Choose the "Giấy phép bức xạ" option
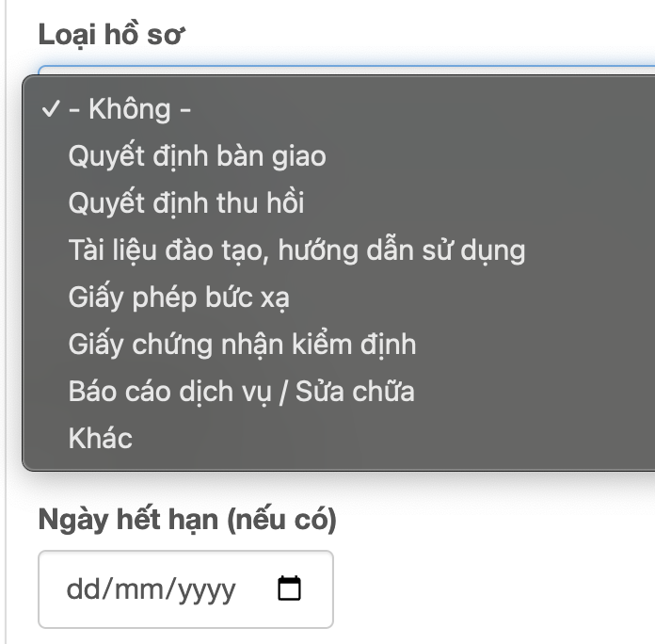The height and width of the screenshot is (644, 655). (x=179, y=298)
